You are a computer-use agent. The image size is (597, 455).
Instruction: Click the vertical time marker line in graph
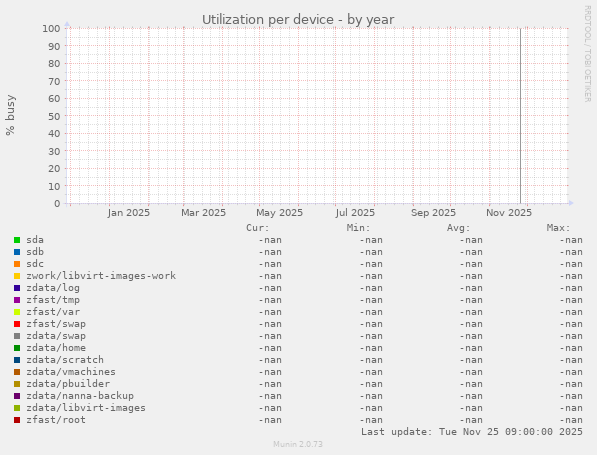(x=520, y=116)
